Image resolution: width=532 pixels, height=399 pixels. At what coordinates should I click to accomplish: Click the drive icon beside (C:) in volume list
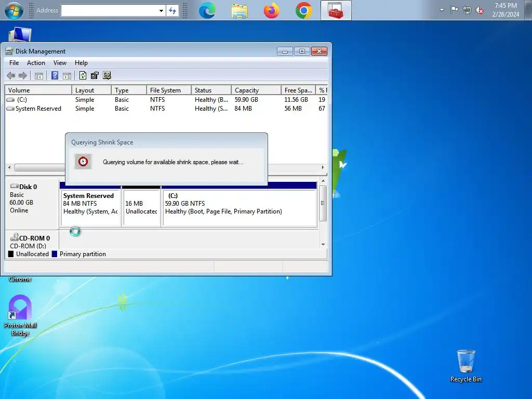click(x=10, y=100)
